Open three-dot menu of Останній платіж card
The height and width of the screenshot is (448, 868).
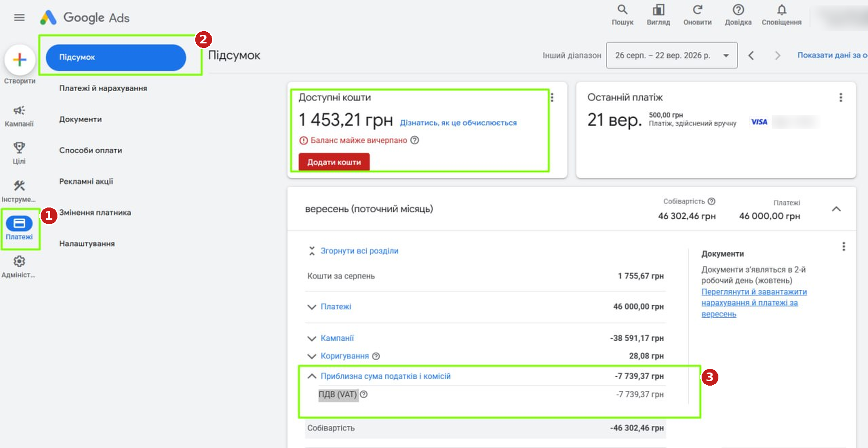tap(841, 97)
